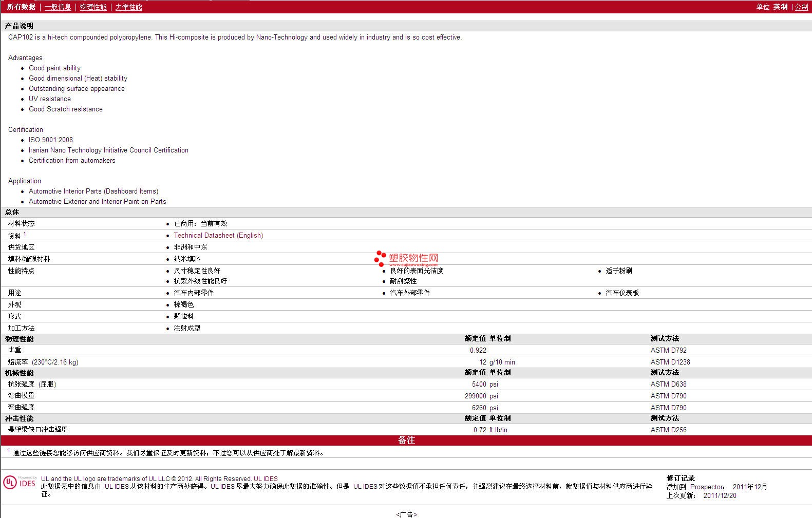
Task: Click 纳米填料 filler text
Action: click(x=187, y=259)
